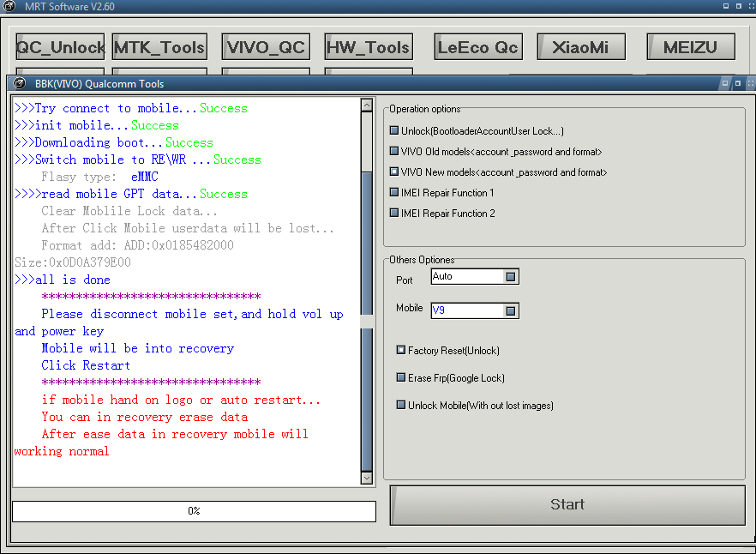756x554 pixels.
Task: Click the BBK(VIVO) Qualcomm Tools window icon
Action: (x=19, y=83)
